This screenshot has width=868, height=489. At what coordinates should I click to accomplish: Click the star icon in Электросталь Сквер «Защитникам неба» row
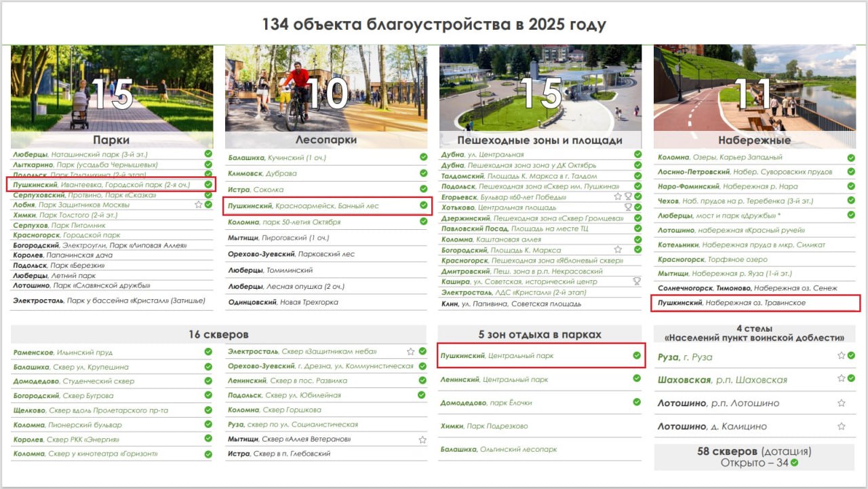pos(410,351)
